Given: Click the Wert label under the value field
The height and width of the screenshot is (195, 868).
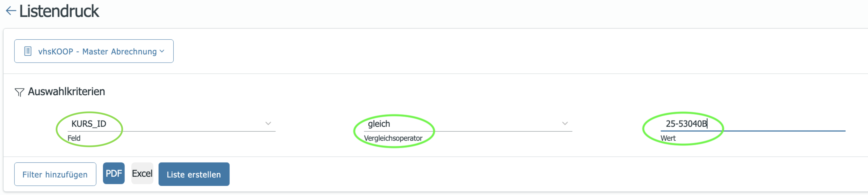Looking at the screenshot, I should [x=668, y=138].
